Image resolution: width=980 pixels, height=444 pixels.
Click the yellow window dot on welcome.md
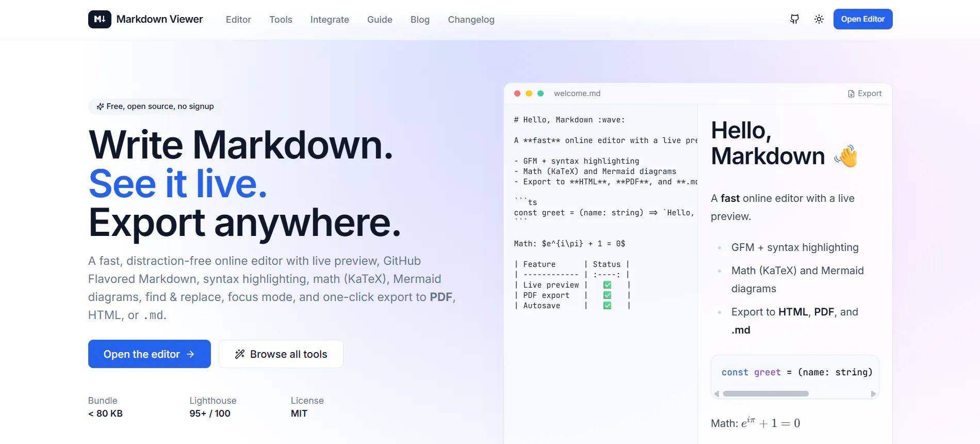[x=529, y=93]
